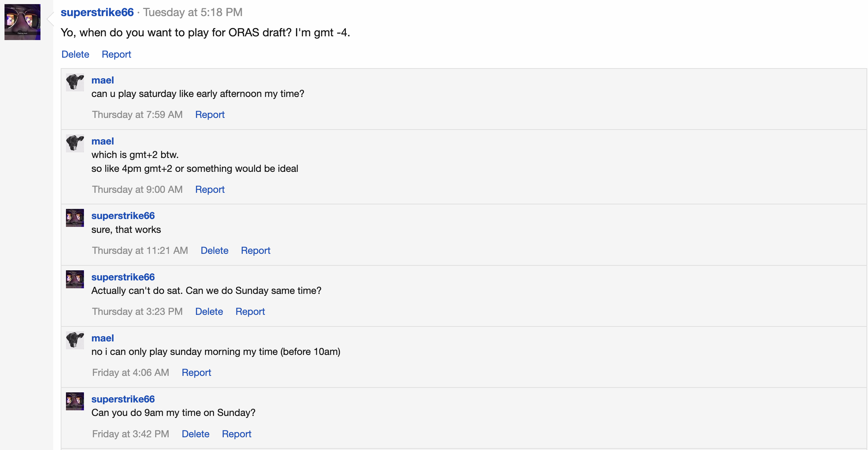868x450 pixels.
Task: Report mael's Thursday 9:00 AM comment
Action: (x=210, y=189)
